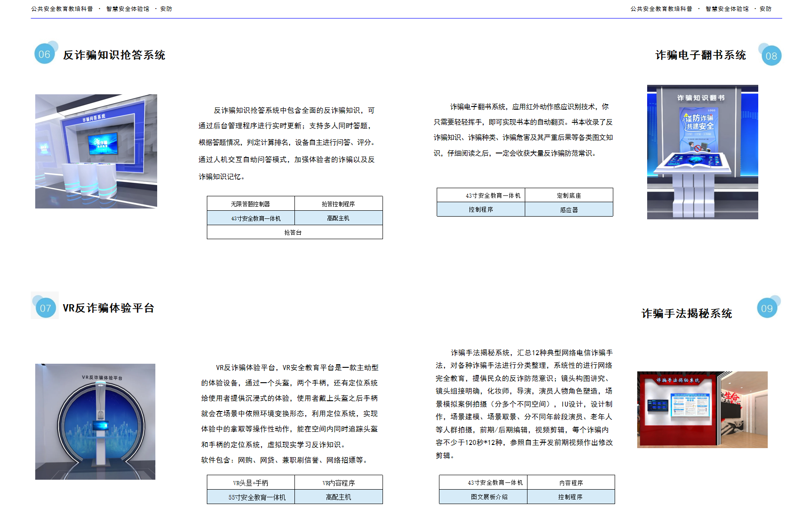Select the VR反诈骗体验平台 circular portal image
Image resolution: width=812 pixels, height=514 pixels.
[x=95, y=421]
